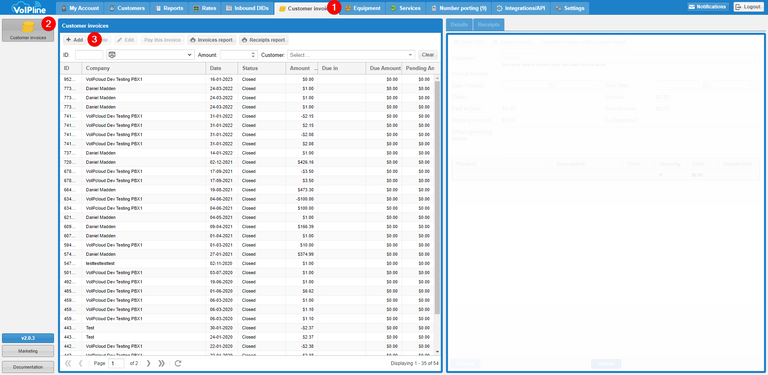The image size is (768, 375).
Task: Open the Equipment tab
Action: click(x=362, y=8)
